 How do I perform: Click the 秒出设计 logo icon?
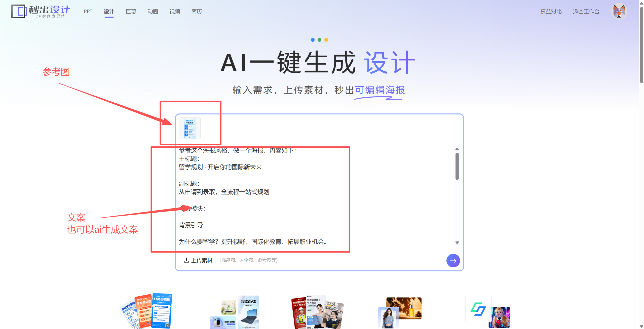pyautogui.click(x=18, y=12)
